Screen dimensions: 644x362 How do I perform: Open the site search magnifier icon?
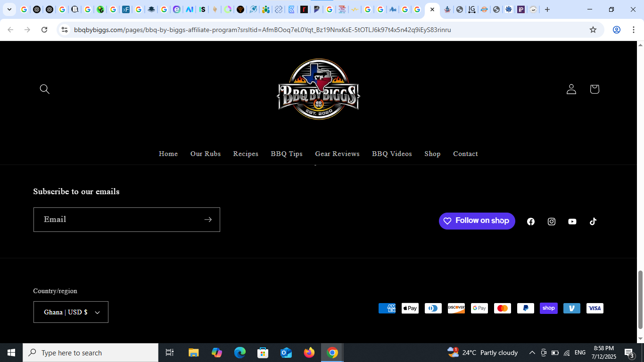click(x=45, y=89)
